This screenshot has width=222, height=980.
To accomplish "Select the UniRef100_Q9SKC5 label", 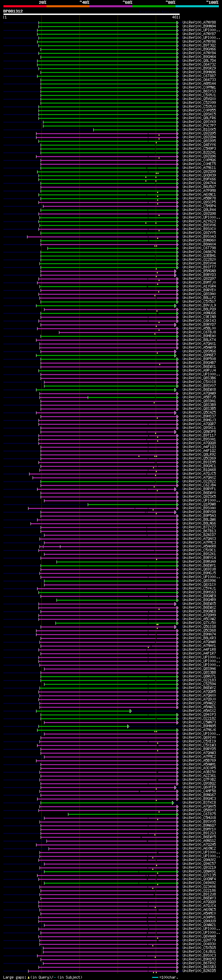I will coord(199,114).
